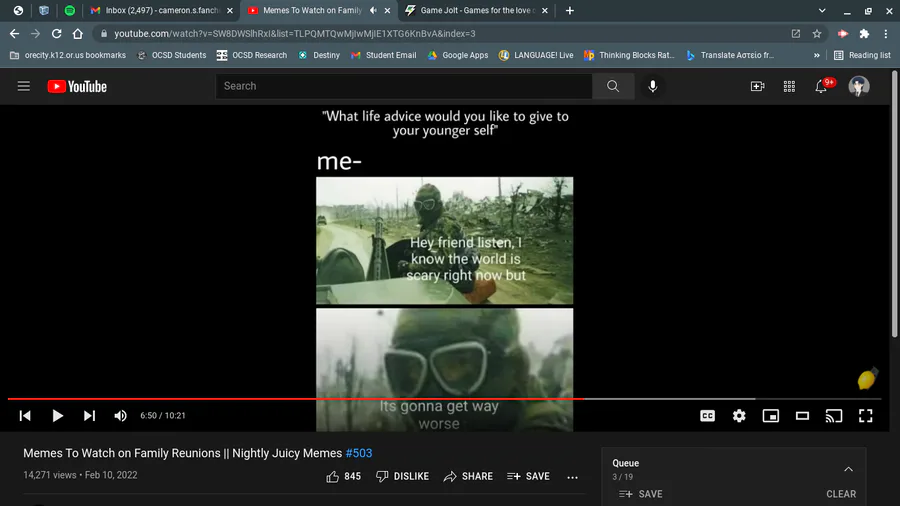The width and height of the screenshot is (900, 506).
Task: Open the open-in-app address bar icon
Action: coord(796,34)
